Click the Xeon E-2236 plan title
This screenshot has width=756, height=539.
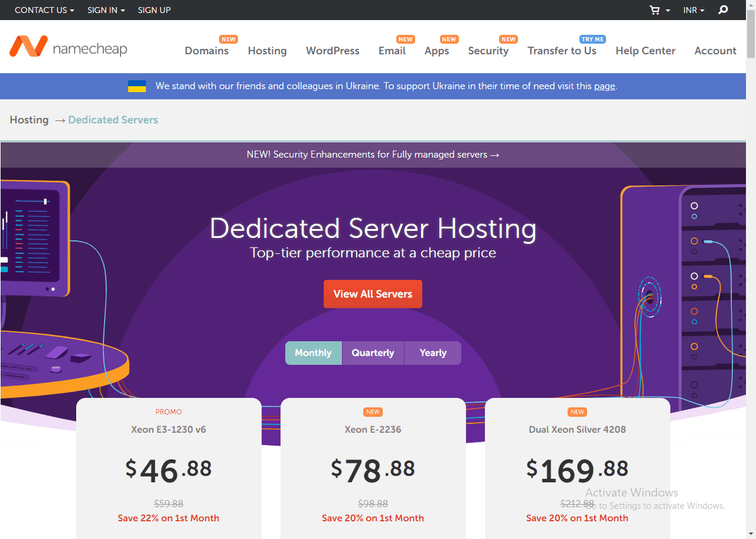pyautogui.click(x=373, y=430)
